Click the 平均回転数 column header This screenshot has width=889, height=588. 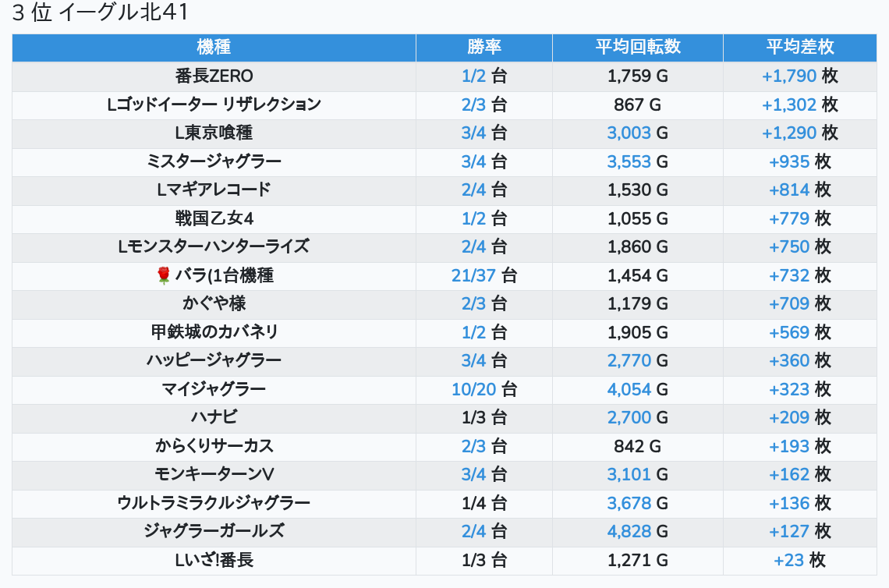(x=637, y=47)
